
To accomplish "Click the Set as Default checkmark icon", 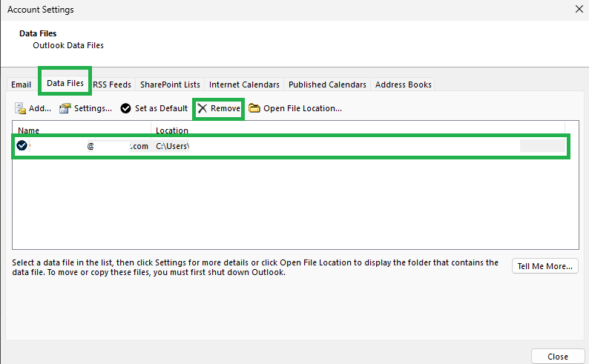I will pos(125,108).
